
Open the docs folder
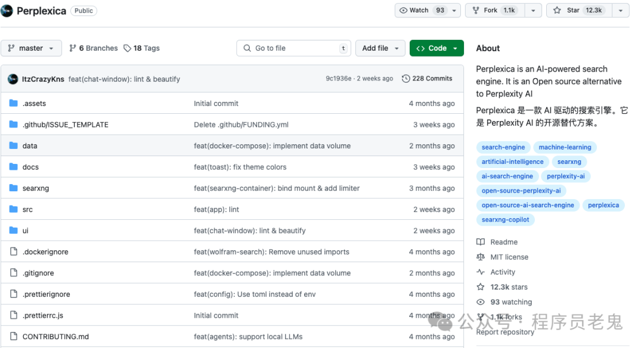click(30, 167)
